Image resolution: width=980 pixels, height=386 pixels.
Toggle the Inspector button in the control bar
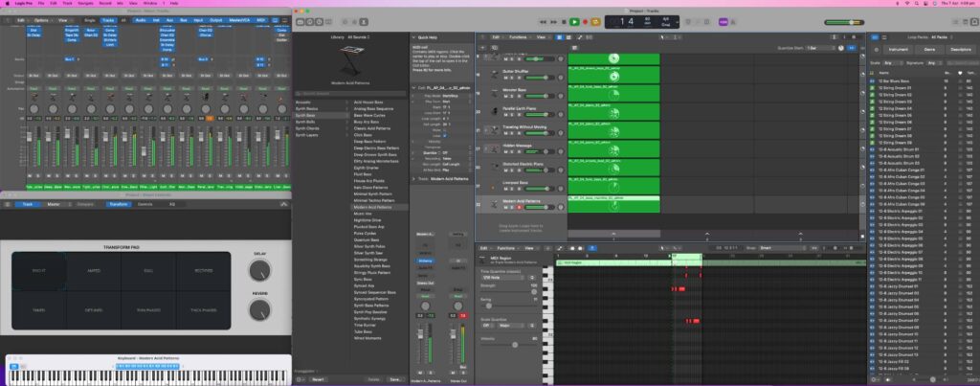pyautogui.click(x=310, y=22)
